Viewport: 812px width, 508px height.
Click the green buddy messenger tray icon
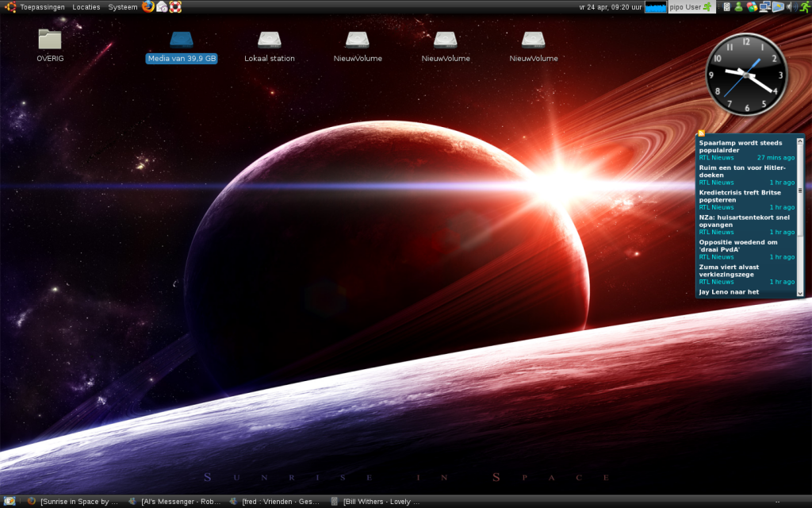pyautogui.click(x=738, y=7)
